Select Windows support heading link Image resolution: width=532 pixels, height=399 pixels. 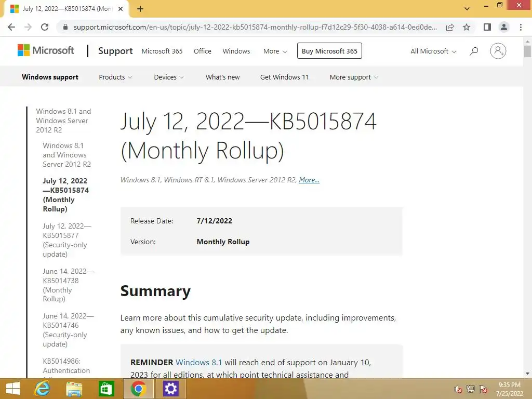tap(50, 77)
